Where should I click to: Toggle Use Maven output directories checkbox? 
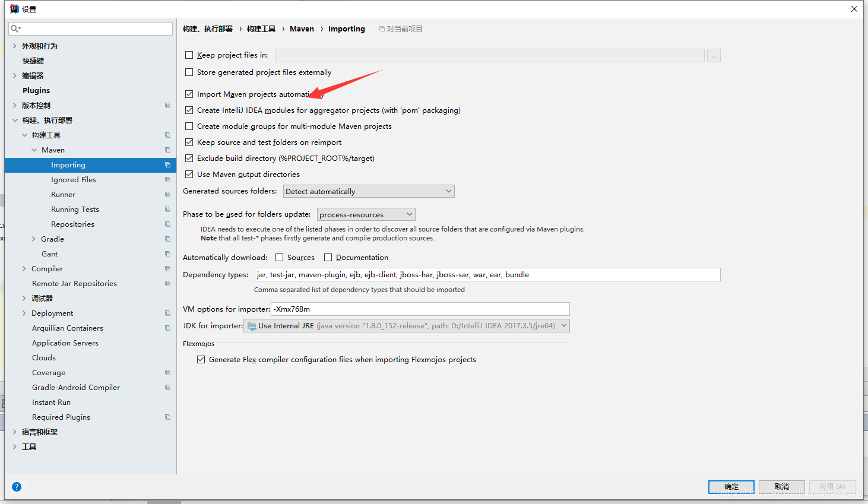189,175
